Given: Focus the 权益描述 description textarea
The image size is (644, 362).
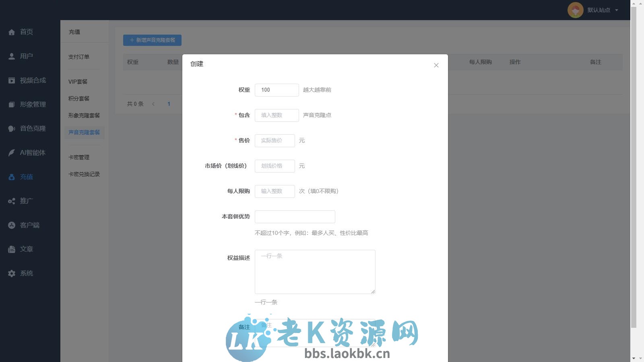Looking at the screenshot, I should [314, 271].
